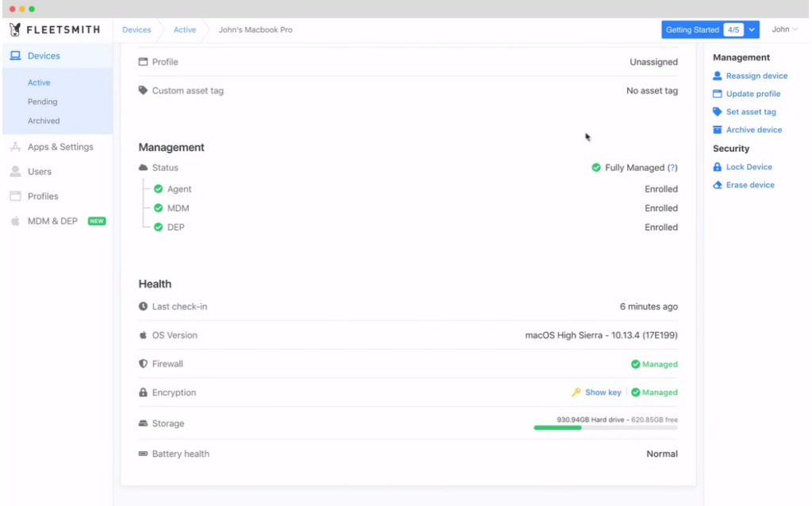
Task: Go to Active breadcrumb
Action: click(x=185, y=29)
